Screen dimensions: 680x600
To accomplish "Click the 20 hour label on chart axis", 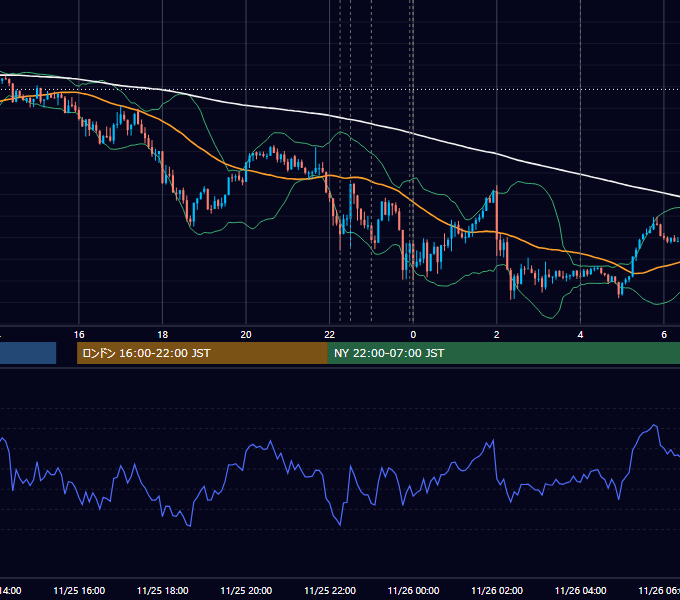I will (x=246, y=335).
